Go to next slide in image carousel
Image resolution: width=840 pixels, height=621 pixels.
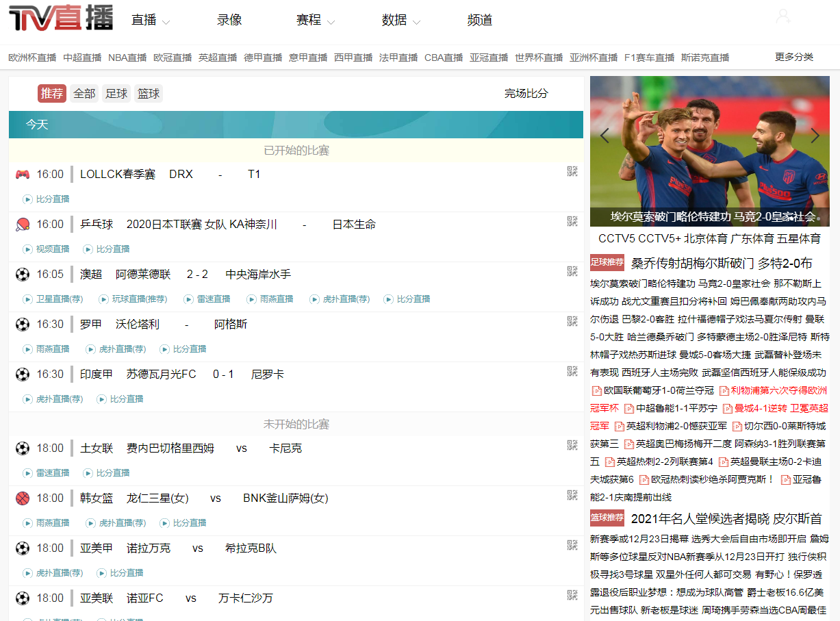tap(815, 136)
